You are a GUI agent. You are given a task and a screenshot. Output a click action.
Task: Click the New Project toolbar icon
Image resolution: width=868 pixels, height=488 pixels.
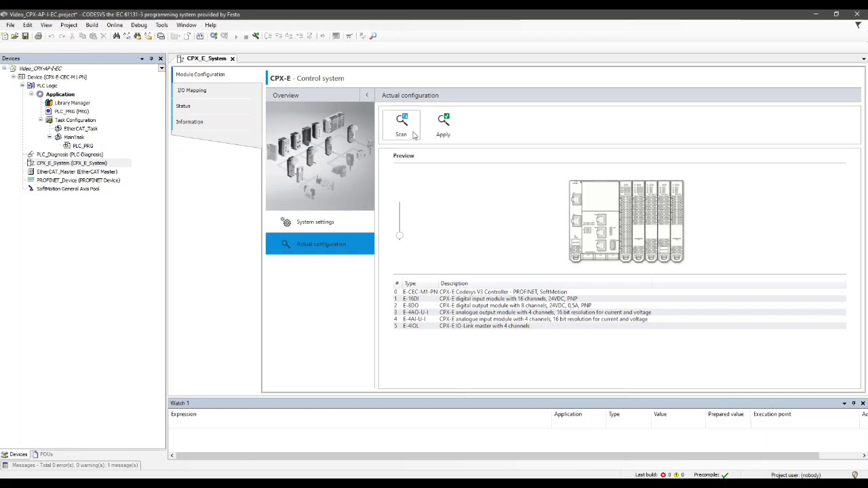[4, 36]
